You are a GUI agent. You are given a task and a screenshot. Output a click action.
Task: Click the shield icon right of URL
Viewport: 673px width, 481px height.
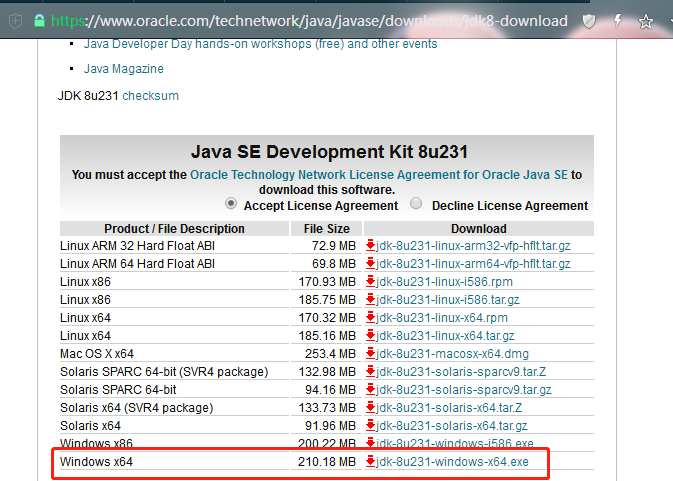[x=591, y=20]
